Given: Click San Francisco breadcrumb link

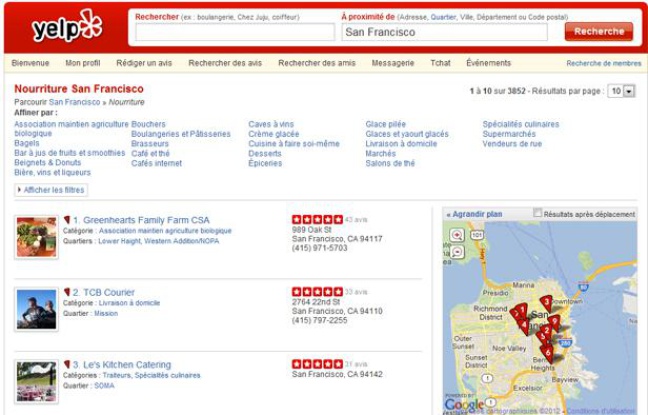Looking at the screenshot, I should 74,102.
